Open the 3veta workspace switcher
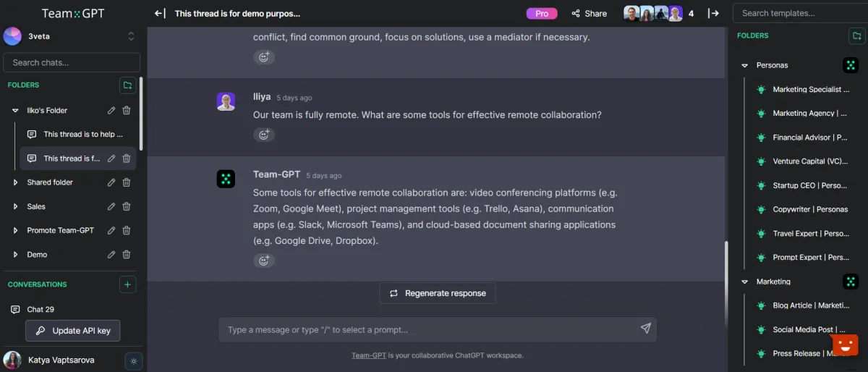This screenshot has height=372, width=868. coord(70,35)
